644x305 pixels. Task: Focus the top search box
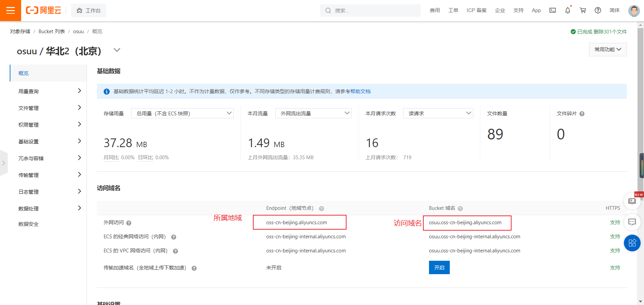(370, 10)
